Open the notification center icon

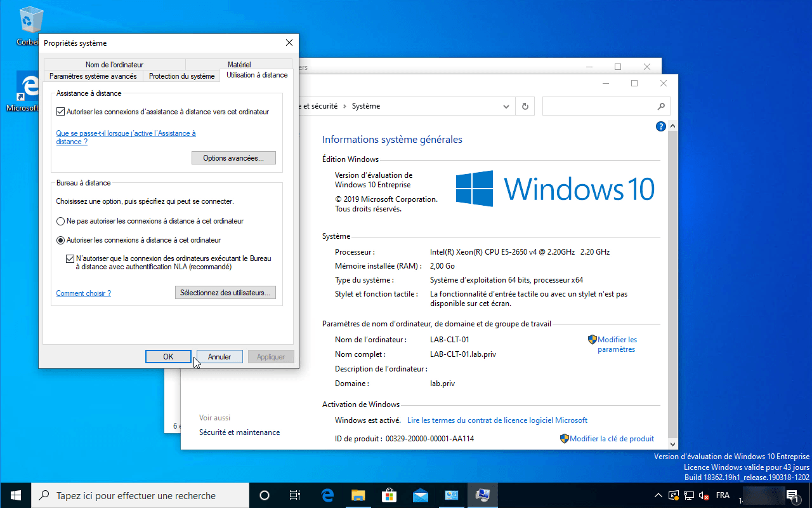792,495
